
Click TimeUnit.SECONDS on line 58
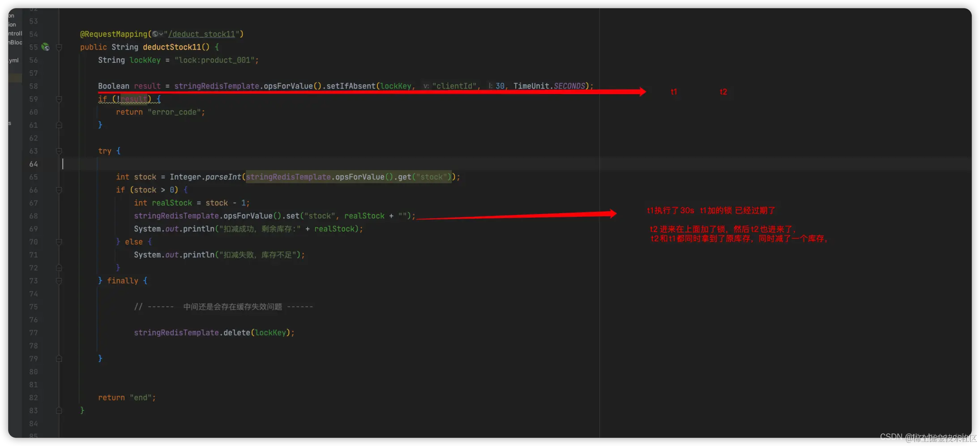click(x=549, y=86)
